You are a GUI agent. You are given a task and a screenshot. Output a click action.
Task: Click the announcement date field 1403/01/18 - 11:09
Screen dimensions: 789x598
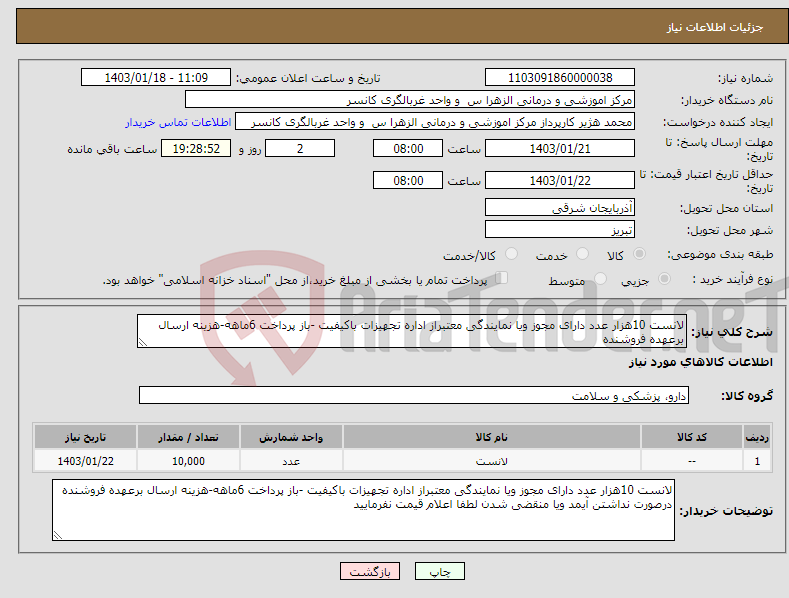[156, 78]
